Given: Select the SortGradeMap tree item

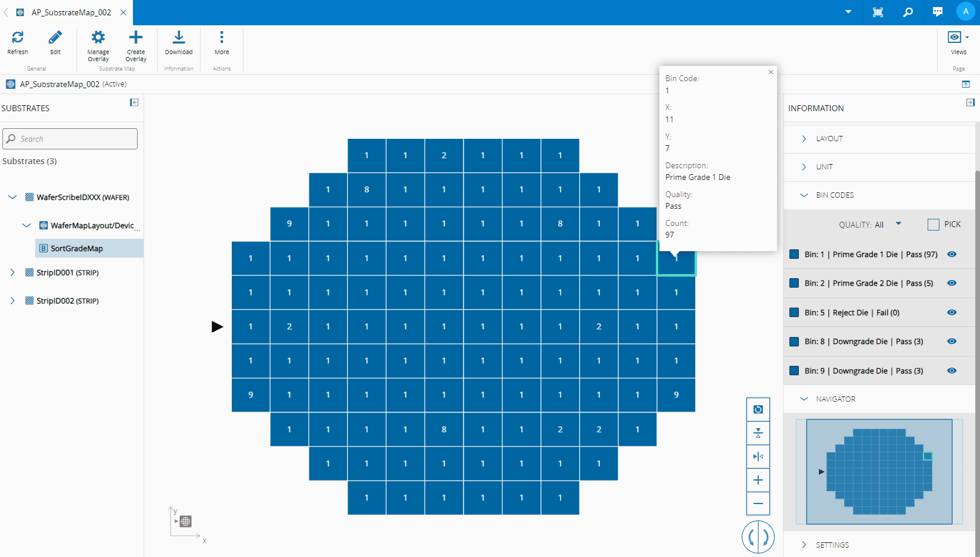Looking at the screenshot, I should [89, 248].
